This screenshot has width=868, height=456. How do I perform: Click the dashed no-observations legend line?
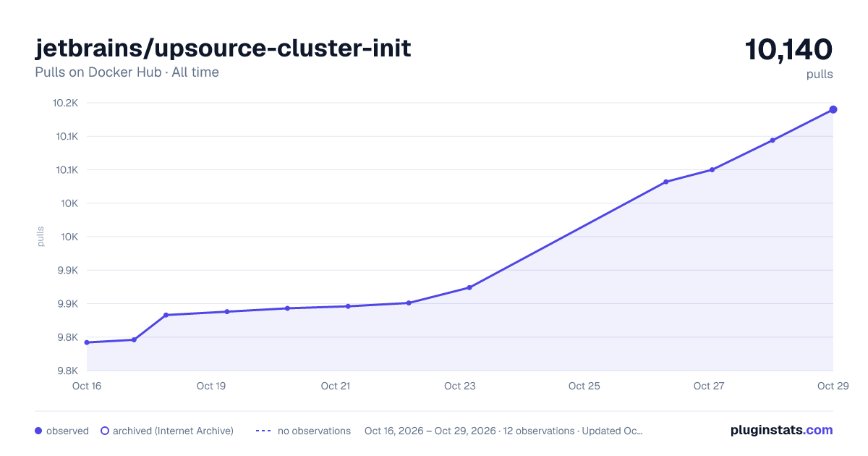point(263,431)
